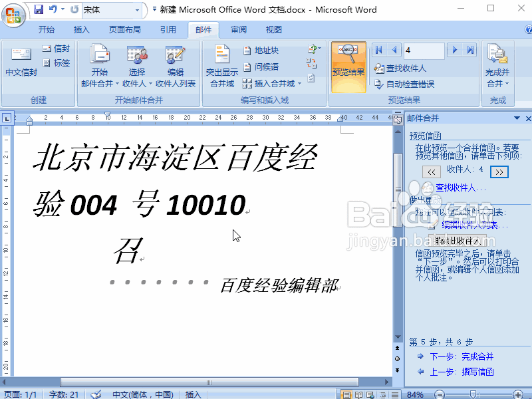Save document with floppy disk icon

coord(39,9)
